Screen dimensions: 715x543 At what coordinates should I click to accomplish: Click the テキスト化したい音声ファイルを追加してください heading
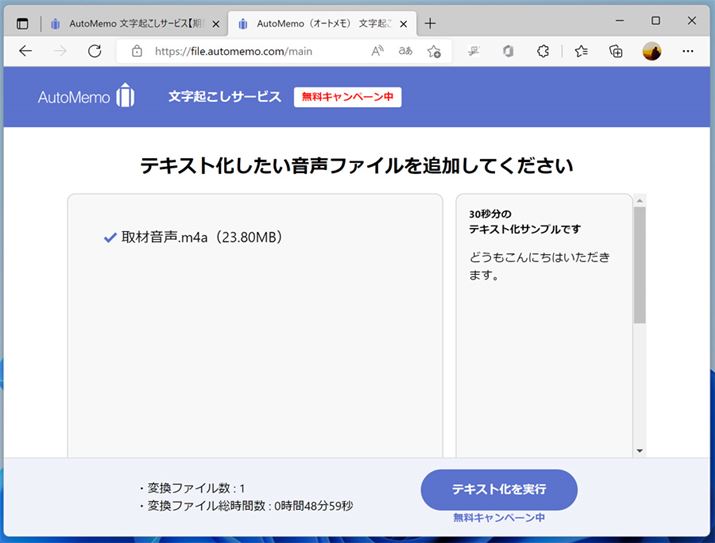click(x=357, y=165)
